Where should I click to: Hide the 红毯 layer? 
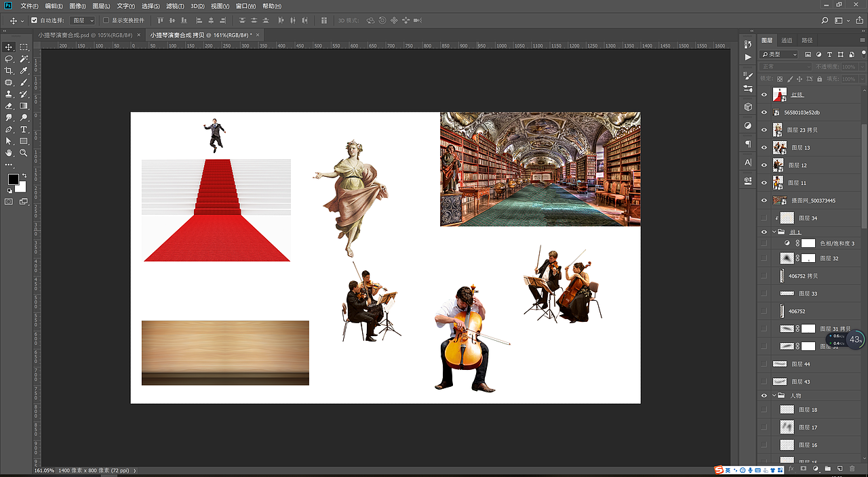(764, 95)
